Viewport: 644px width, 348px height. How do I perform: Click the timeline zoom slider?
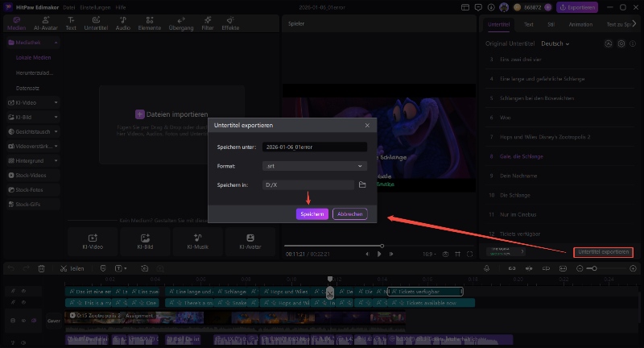593,268
